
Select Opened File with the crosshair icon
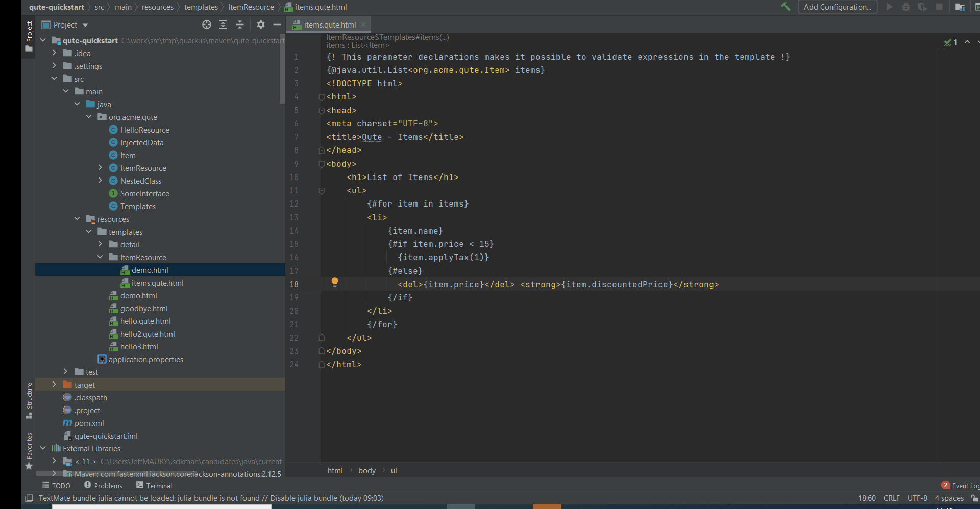(x=207, y=24)
